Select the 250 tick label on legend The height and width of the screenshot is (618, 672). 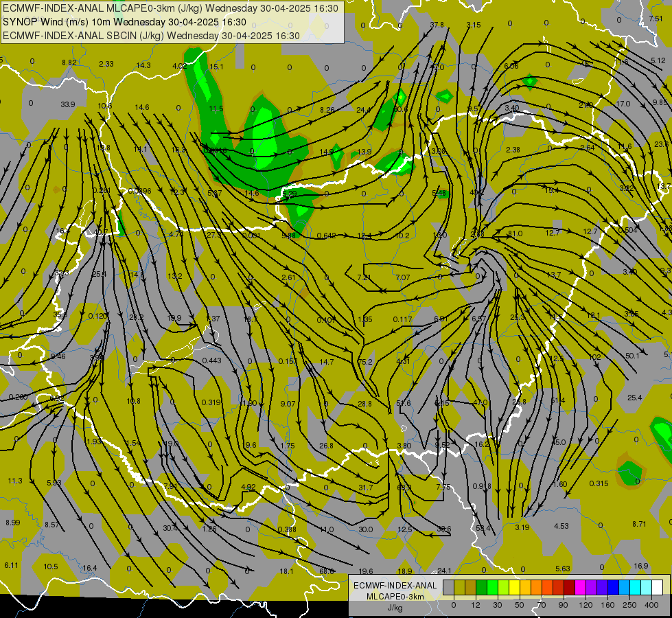click(629, 605)
